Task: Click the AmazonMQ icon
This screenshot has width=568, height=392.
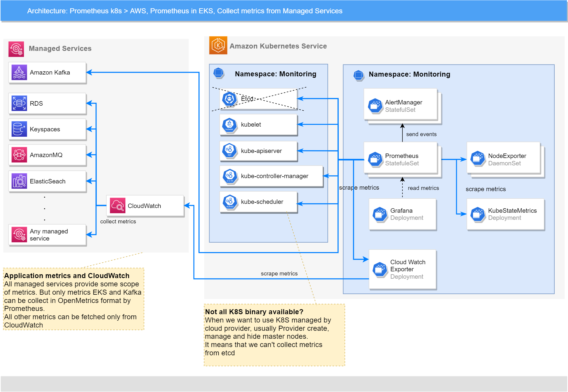Action: (19, 155)
